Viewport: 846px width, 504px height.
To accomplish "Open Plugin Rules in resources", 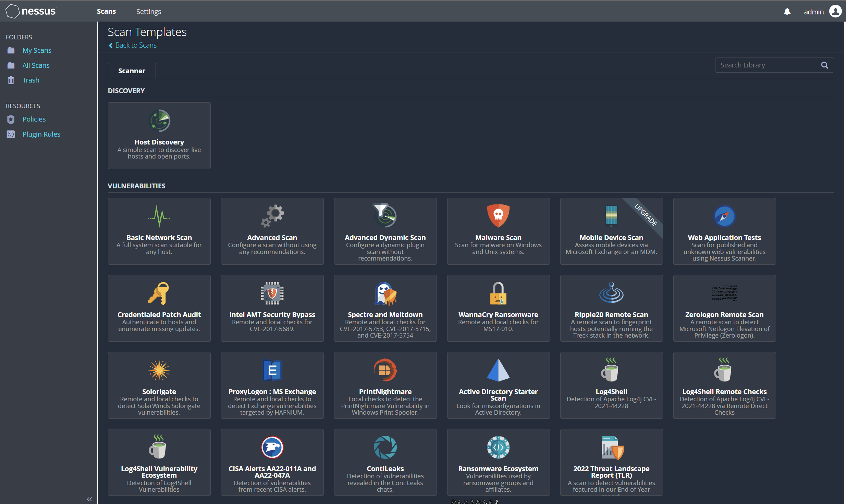I will coord(41,134).
